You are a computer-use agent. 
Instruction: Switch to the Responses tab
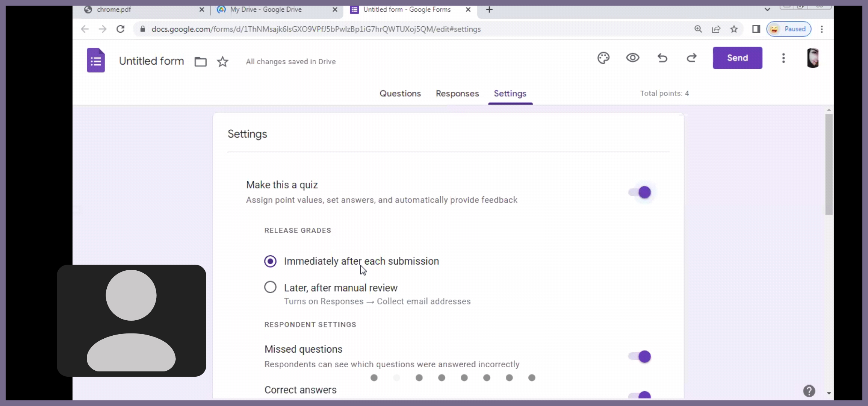click(x=457, y=94)
